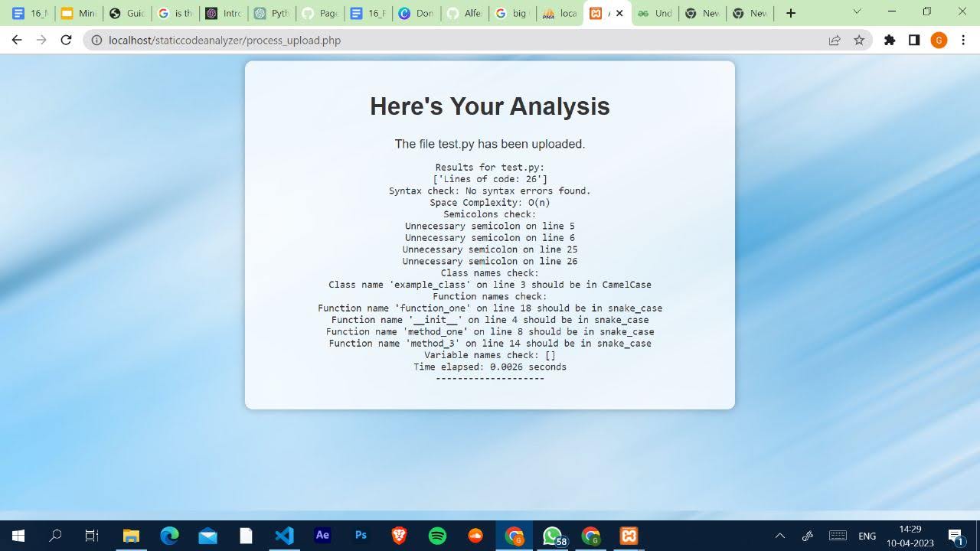The height and width of the screenshot is (551, 980).
Task: Switch to the 'Pyth' ChatGPT tab
Action: click(272, 13)
